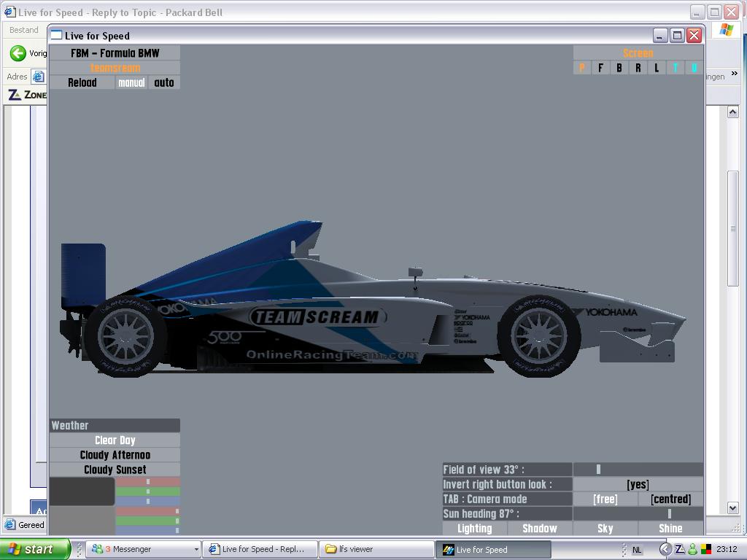Image resolution: width=747 pixels, height=560 pixels.
Task: Switch reload mode to auto
Action: point(164,83)
